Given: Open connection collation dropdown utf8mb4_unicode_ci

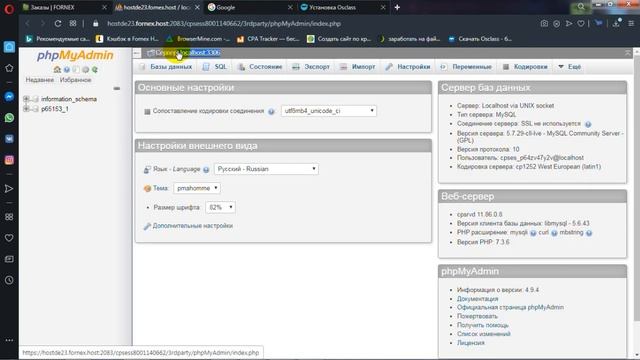Looking at the screenshot, I should (x=329, y=111).
